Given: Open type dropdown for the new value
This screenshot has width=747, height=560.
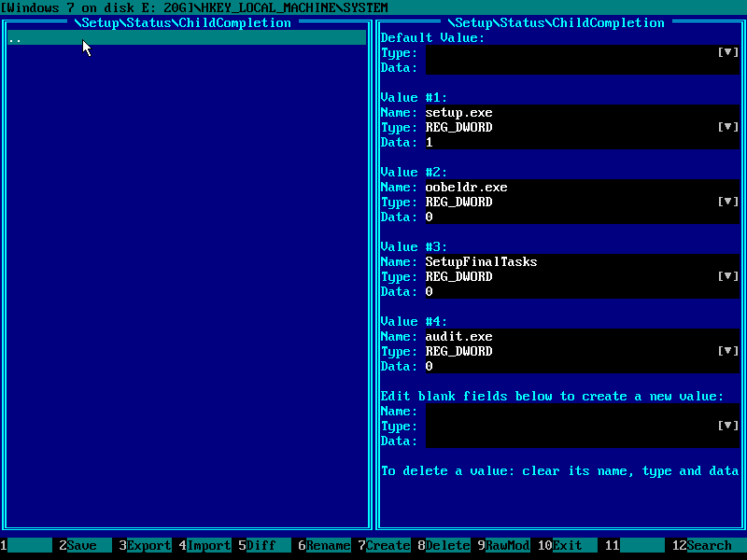Looking at the screenshot, I should click(728, 426).
